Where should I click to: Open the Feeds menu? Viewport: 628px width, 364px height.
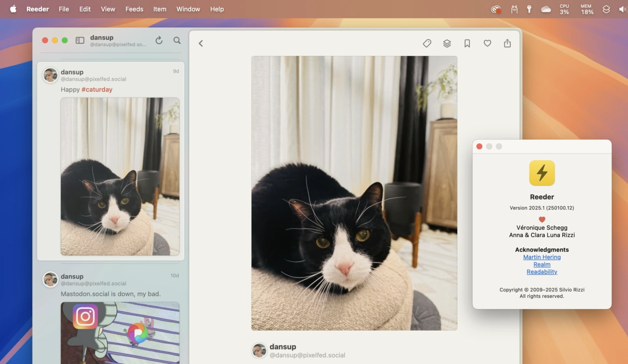click(134, 9)
